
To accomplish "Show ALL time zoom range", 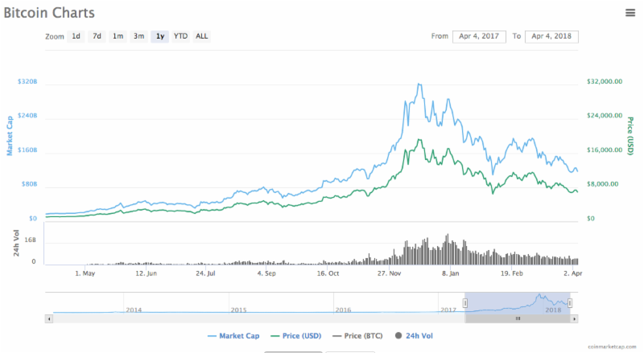I will click(202, 36).
